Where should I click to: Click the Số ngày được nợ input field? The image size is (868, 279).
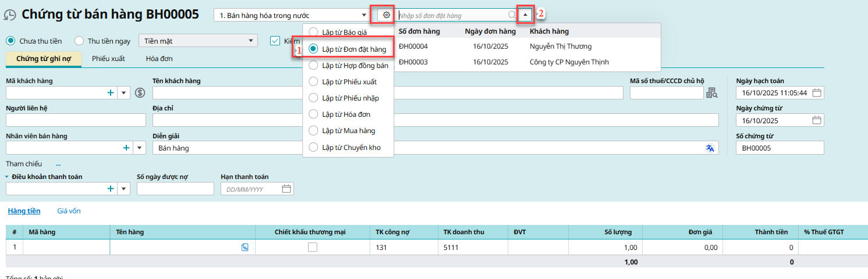coord(175,189)
